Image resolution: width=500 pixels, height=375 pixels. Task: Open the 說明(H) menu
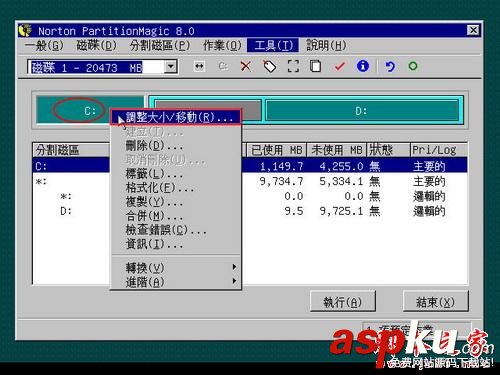point(326,45)
